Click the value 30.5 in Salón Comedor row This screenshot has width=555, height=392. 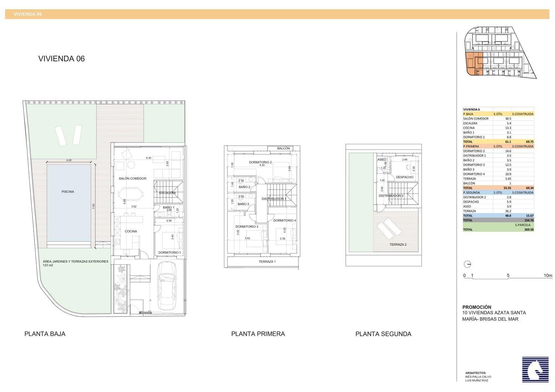[508, 119]
